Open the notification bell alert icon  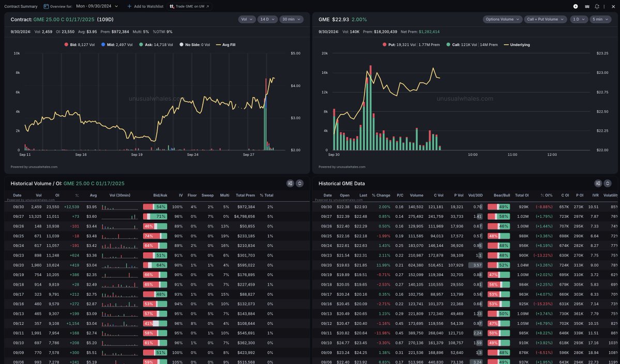click(597, 6)
